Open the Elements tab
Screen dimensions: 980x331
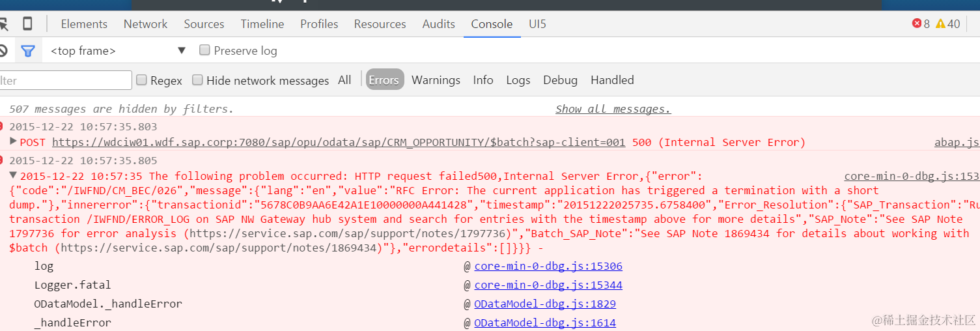(84, 24)
